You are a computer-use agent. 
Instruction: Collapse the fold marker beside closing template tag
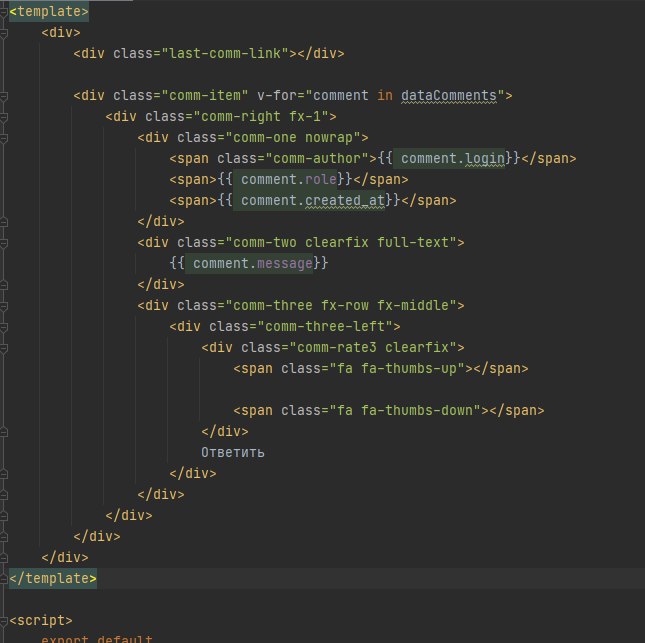(4, 578)
